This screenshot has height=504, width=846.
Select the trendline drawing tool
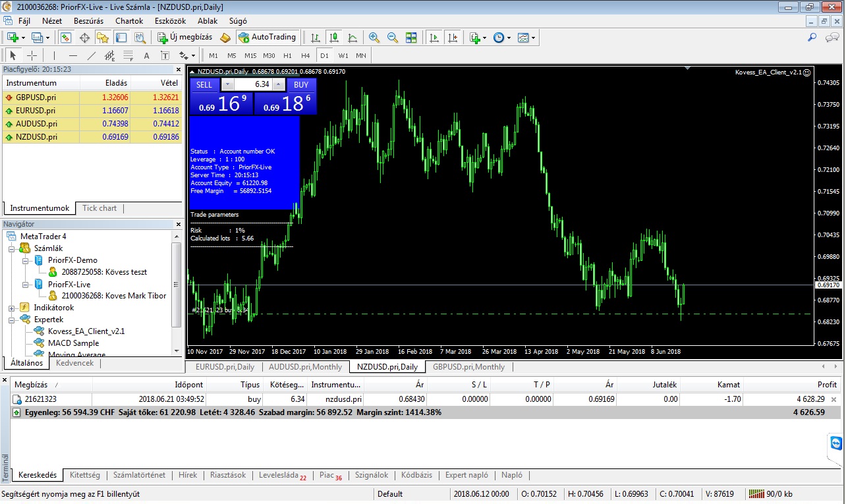coord(92,55)
